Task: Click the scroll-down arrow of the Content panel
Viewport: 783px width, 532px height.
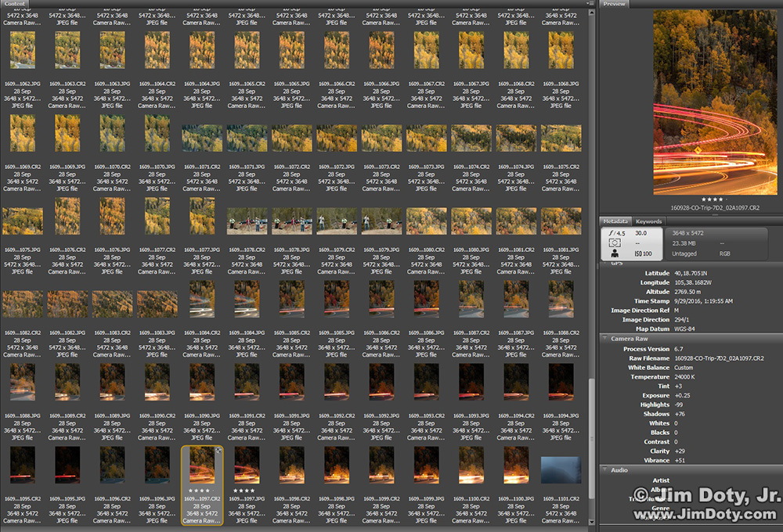Action: pyautogui.click(x=592, y=522)
